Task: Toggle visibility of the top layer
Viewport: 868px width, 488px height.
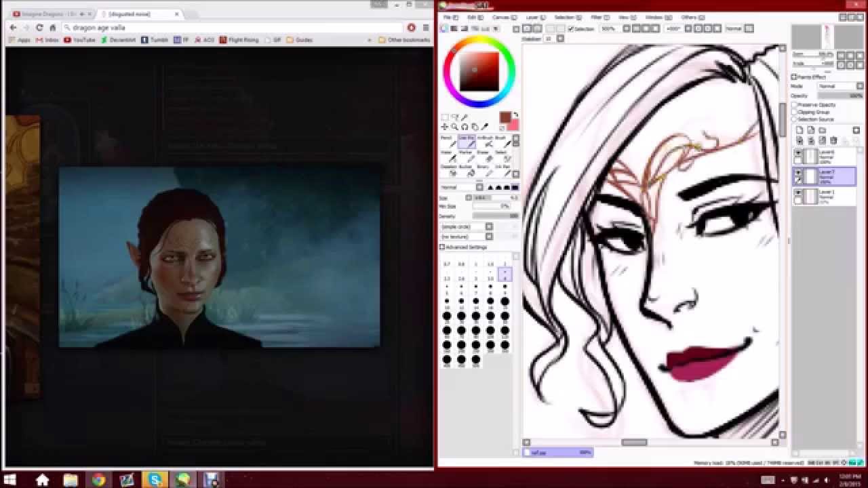Action: pyautogui.click(x=798, y=154)
